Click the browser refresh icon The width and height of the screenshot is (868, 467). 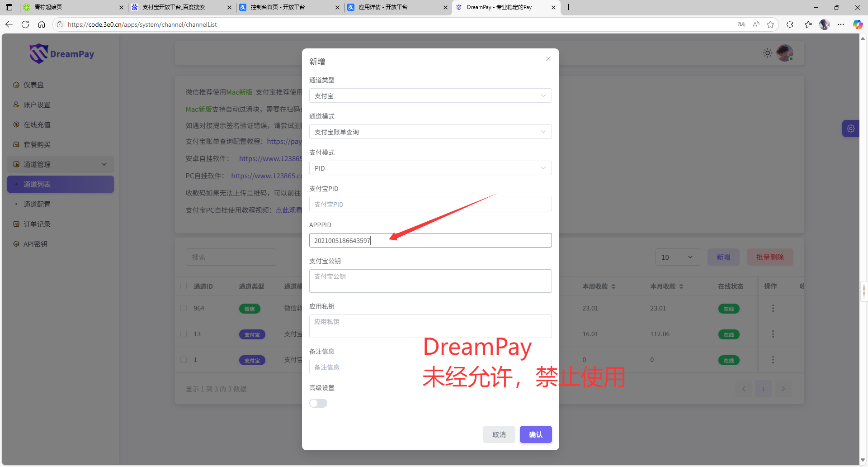click(x=25, y=24)
